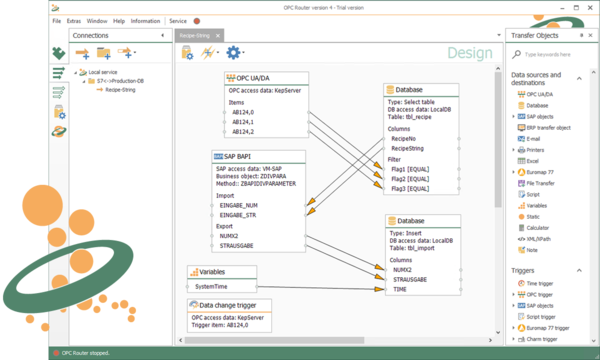This screenshot has width=600, height=360.
Task: Collapse the Local service tree node
Action: tap(75, 72)
